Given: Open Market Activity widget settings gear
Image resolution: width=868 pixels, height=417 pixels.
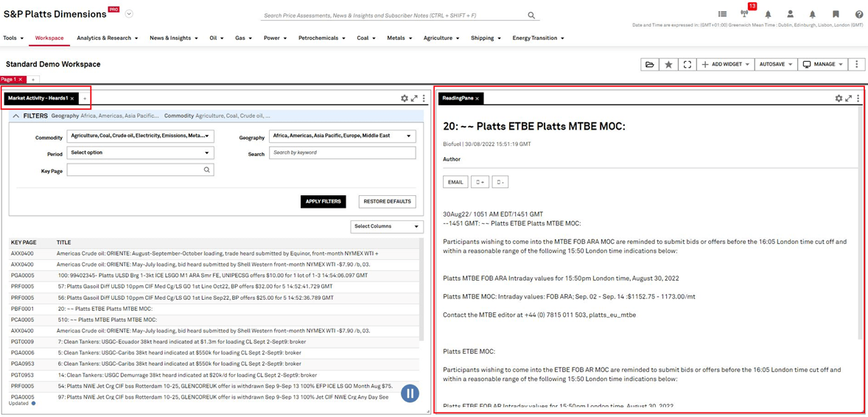Looking at the screenshot, I should click(405, 98).
